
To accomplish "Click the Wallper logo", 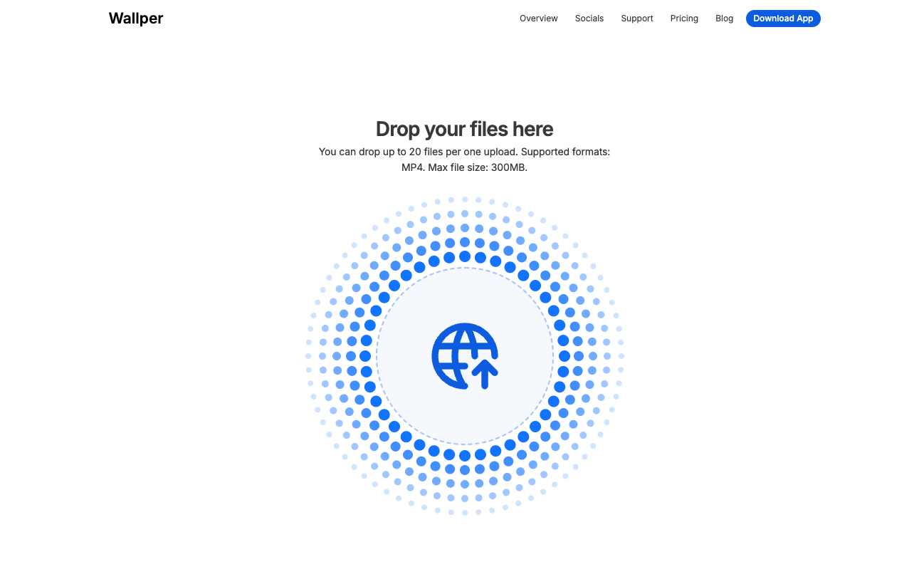I will 136,19.
